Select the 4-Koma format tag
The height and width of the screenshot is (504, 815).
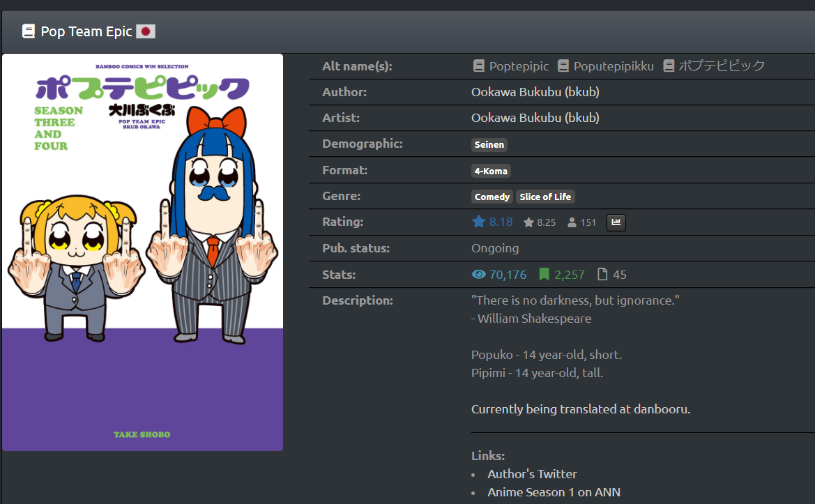pos(491,171)
